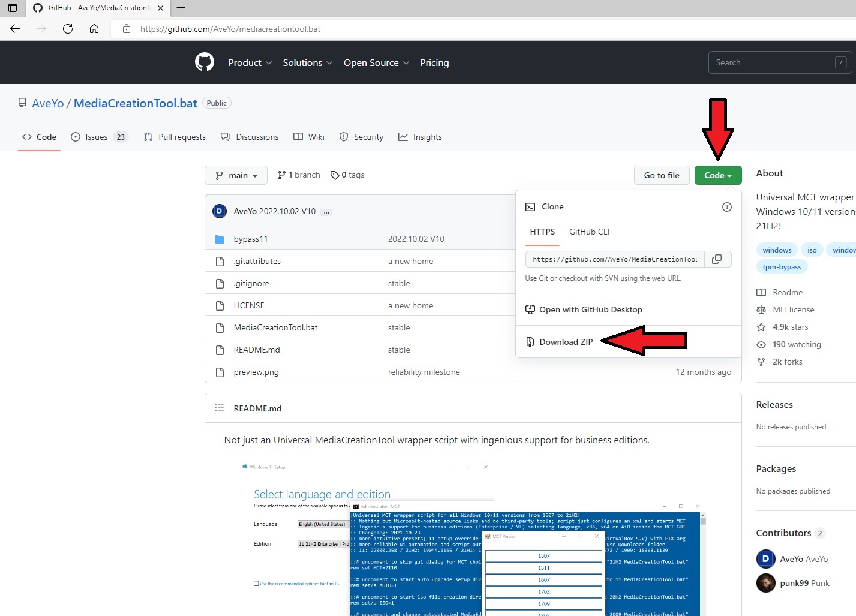Go to the browser home icon
This screenshot has width=856, height=616.
[x=94, y=29]
